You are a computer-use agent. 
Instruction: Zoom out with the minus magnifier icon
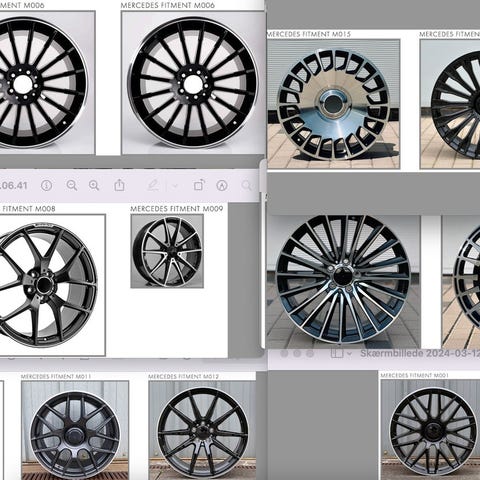click(x=72, y=185)
